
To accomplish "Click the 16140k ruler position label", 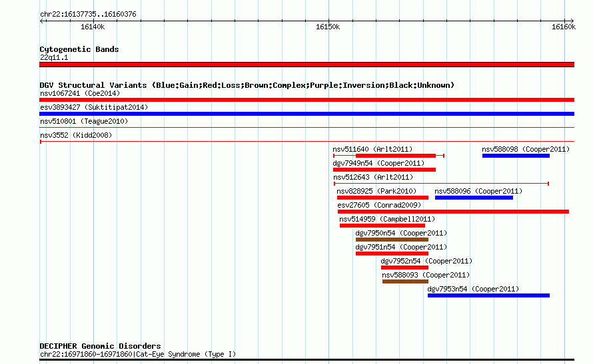I will pos(93,27).
